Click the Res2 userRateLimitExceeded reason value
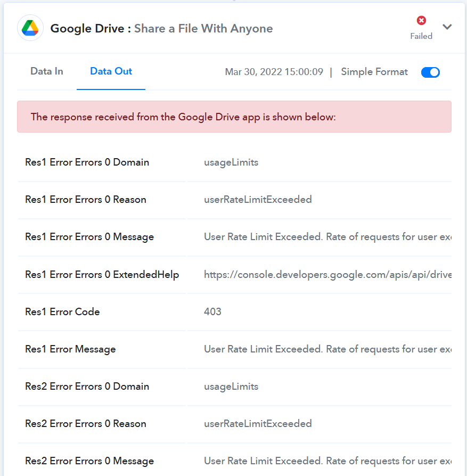 click(258, 424)
